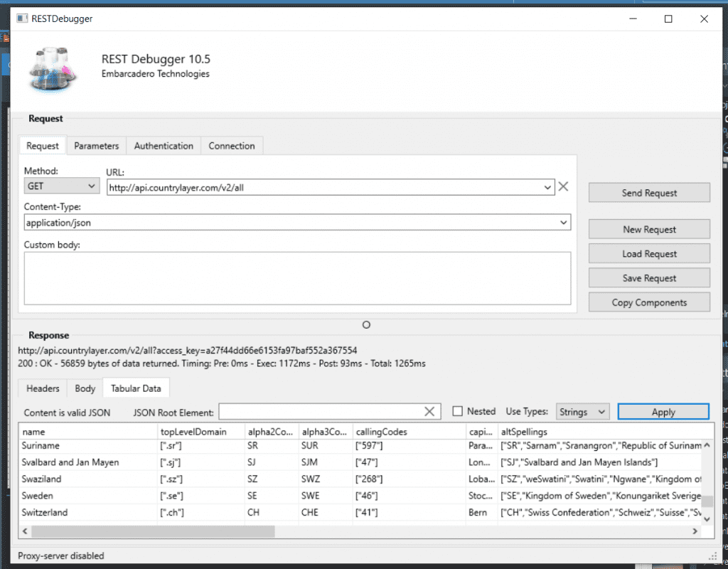Open the Authentication tab
The image size is (728, 569).
(x=164, y=146)
